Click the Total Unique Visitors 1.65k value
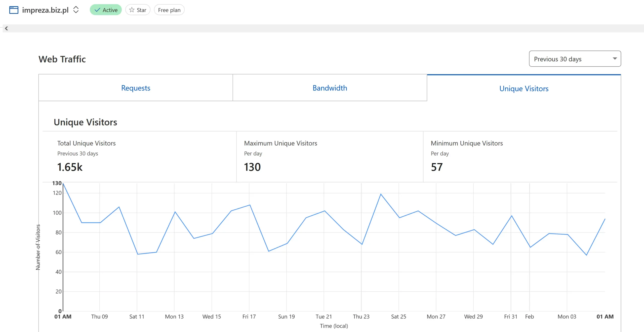644x332 pixels. 70,167
